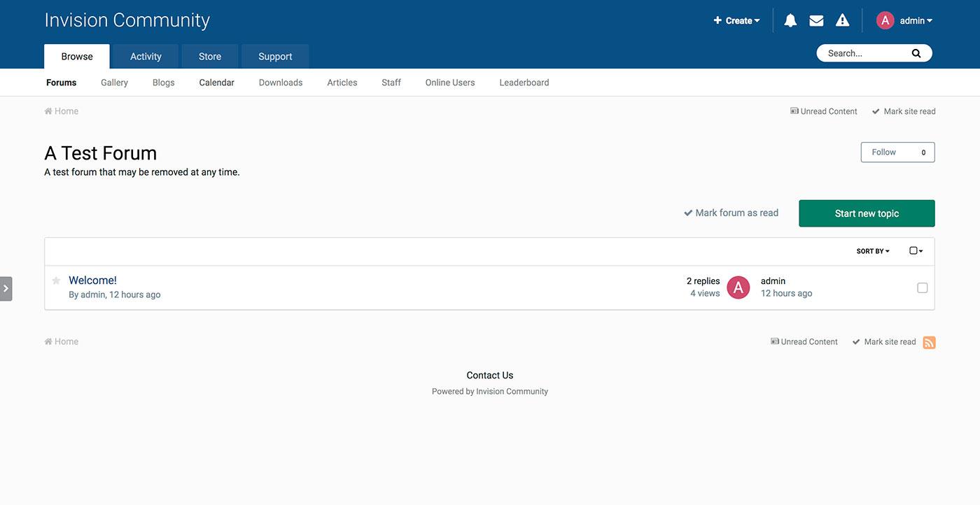Open the Welcome! topic link
This screenshot has width=980, height=505.
[92, 280]
